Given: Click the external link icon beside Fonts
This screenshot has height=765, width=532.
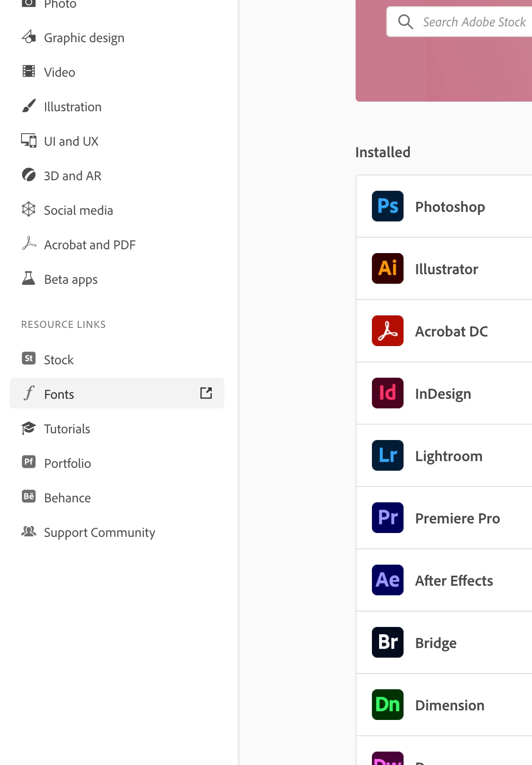Looking at the screenshot, I should tap(206, 393).
